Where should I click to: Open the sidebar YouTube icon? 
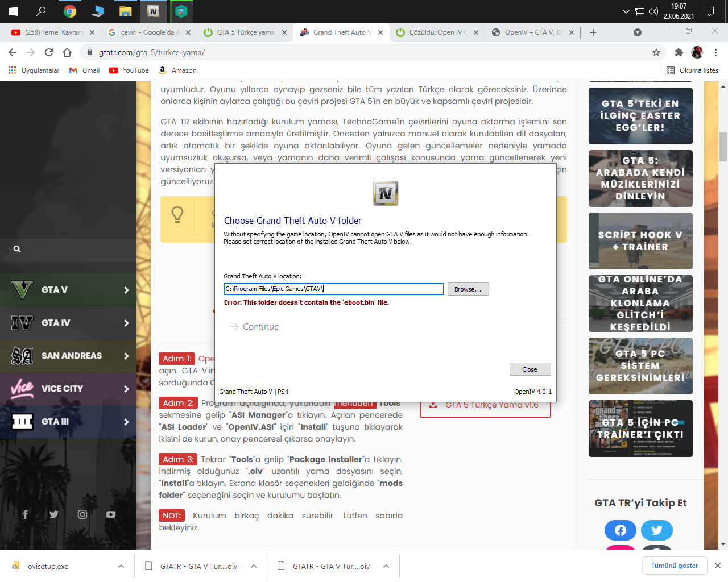pyautogui.click(x=111, y=514)
